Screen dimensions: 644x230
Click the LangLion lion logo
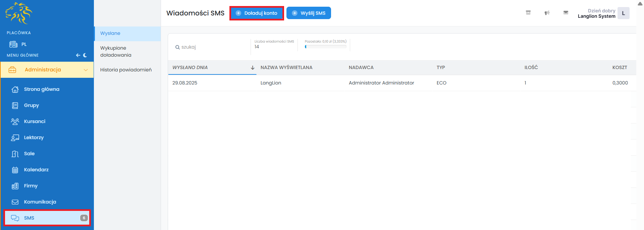pos(19,13)
